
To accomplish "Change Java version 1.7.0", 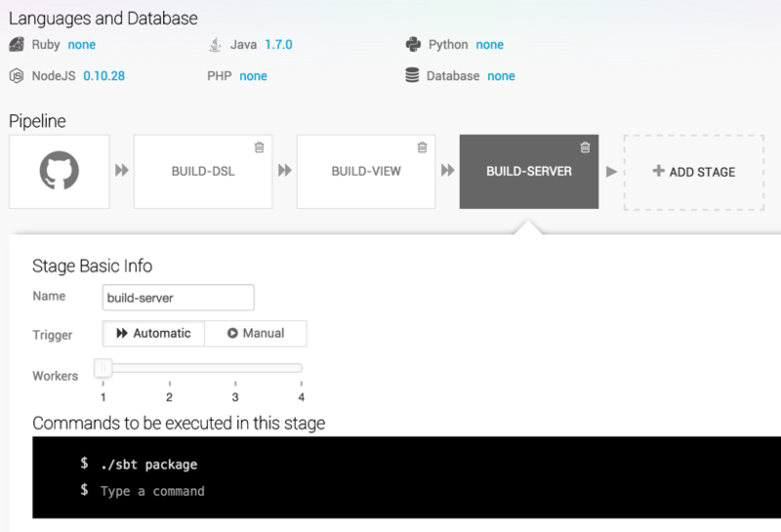I will 278,45.
